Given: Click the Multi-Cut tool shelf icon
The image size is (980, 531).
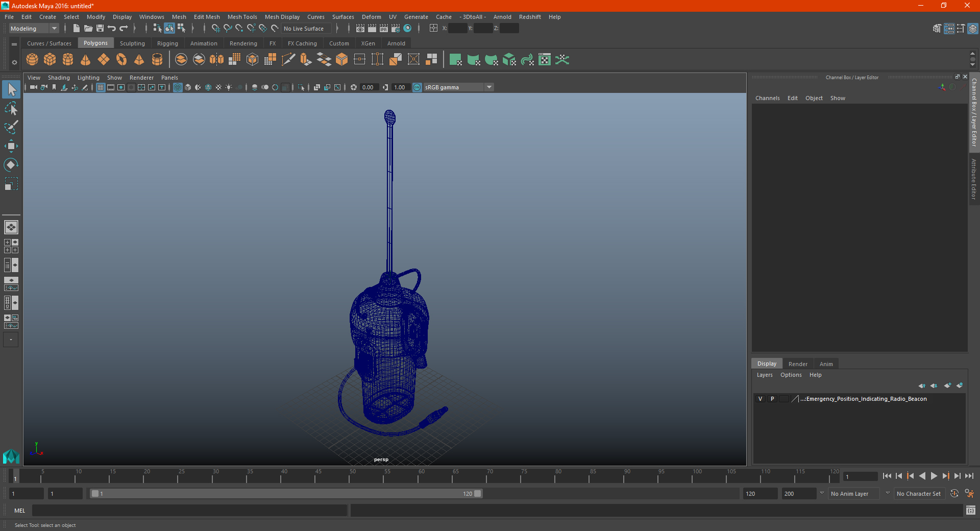Looking at the screenshot, I should click(288, 60).
